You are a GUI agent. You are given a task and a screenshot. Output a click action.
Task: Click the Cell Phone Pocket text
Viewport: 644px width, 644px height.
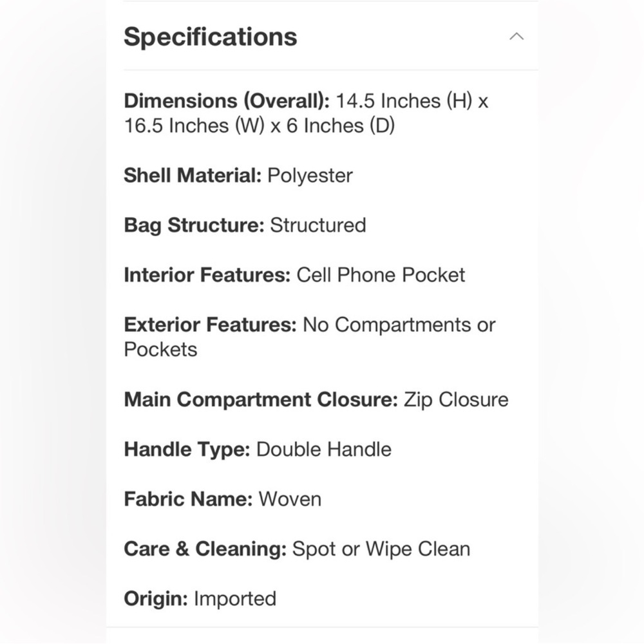pos(381,275)
